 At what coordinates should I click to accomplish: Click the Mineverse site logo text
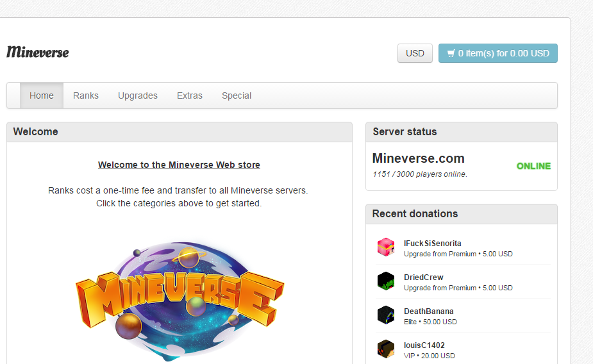(x=38, y=52)
